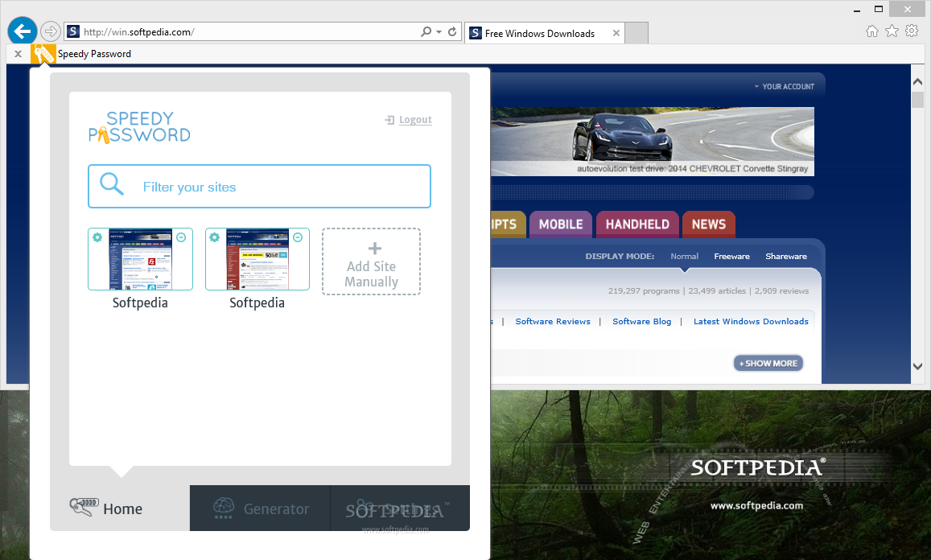Screen dimensions: 931x560
Task: Remove the first Softpedia site tile
Action: click(x=181, y=237)
